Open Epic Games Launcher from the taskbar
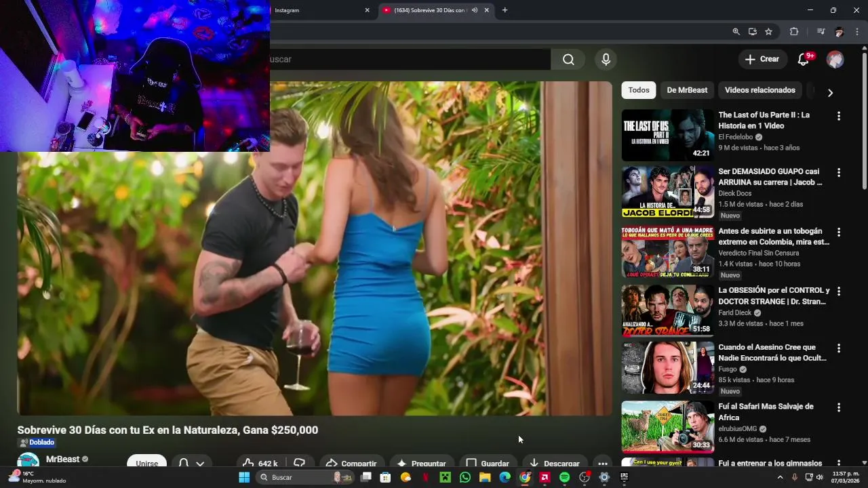This screenshot has width=868, height=488. coord(625,477)
